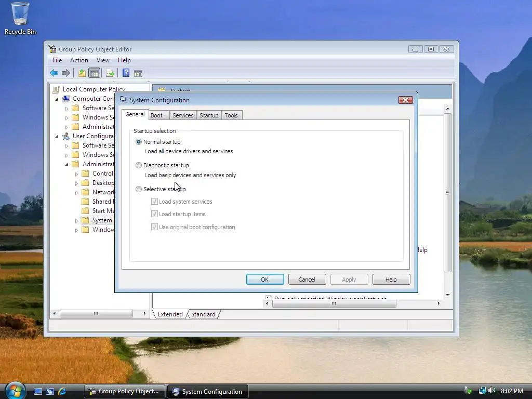Click the taskbar clock showing 8:02 PM
Image resolution: width=532 pixels, height=399 pixels.
512,391
